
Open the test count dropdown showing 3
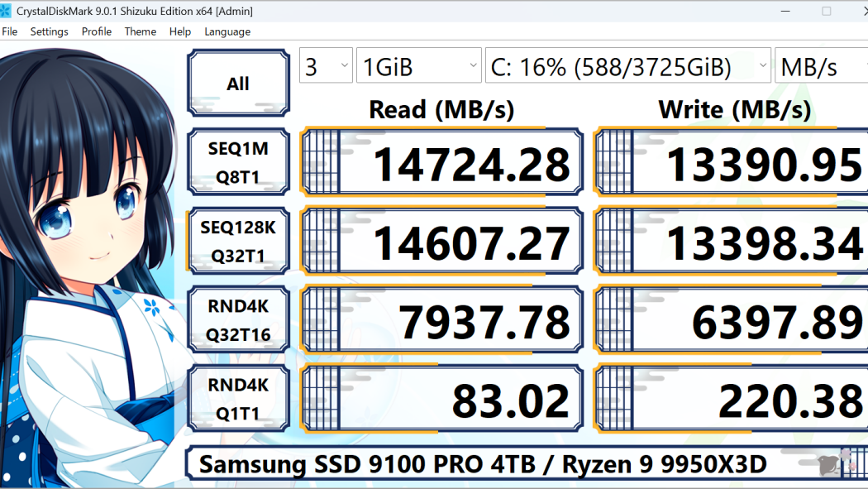coord(326,66)
